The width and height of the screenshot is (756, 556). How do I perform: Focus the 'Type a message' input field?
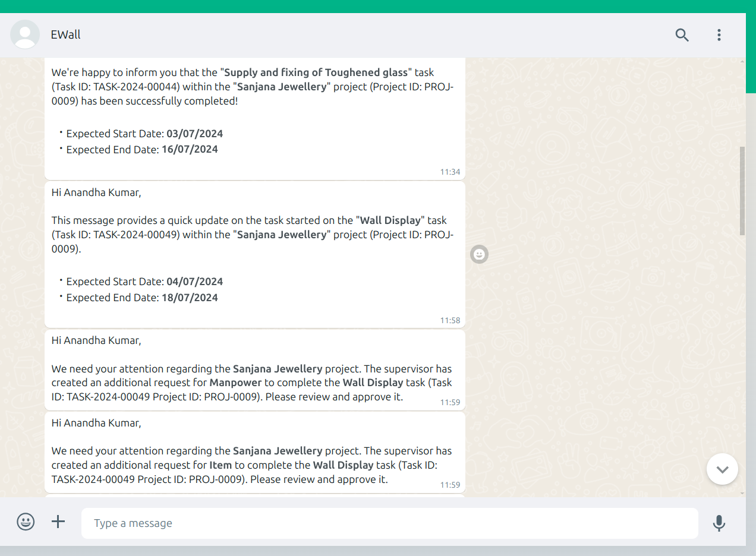(x=390, y=523)
